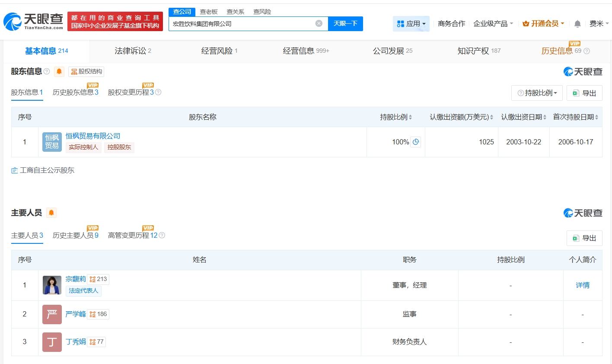The image size is (612, 364).
Task: Switch to the 查老板 search tab
Action: pyautogui.click(x=208, y=12)
